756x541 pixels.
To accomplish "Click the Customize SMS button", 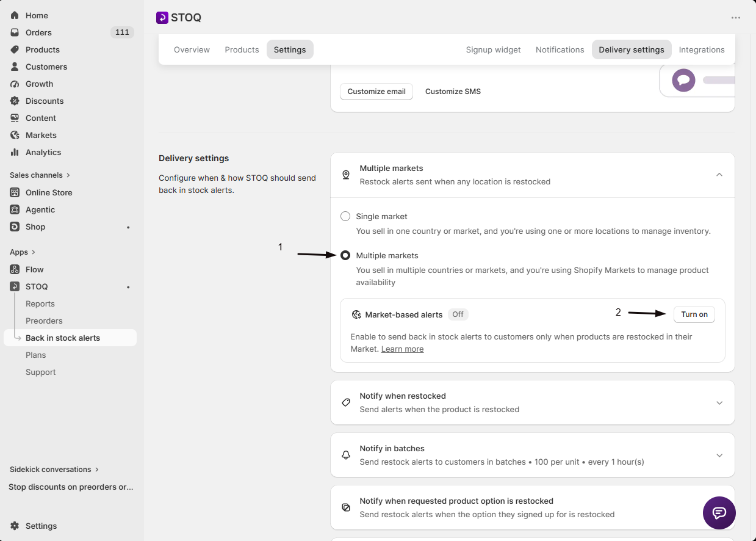I will 453,92.
